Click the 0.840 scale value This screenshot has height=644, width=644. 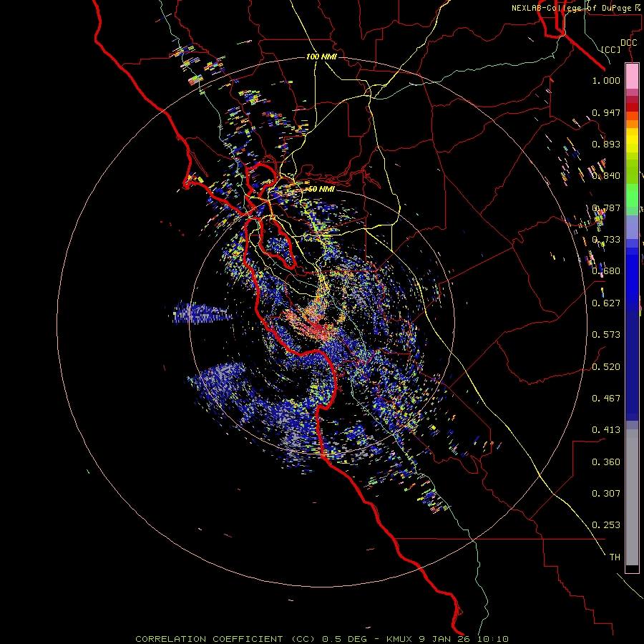pyautogui.click(x=606, y=176)
